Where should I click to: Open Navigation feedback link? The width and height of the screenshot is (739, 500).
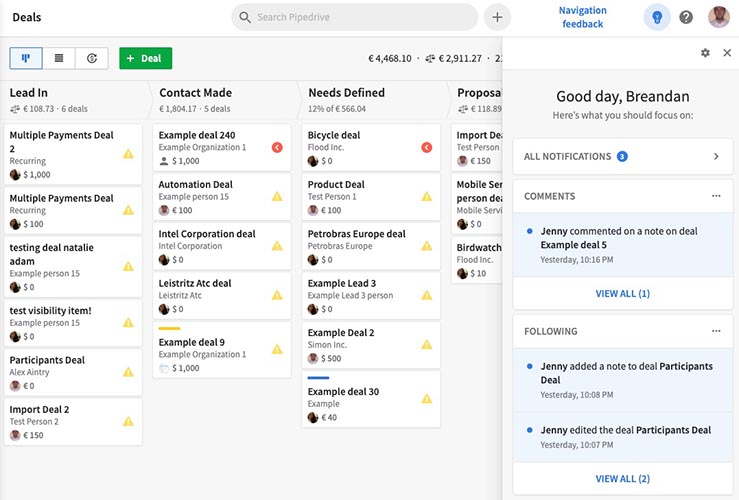pos(583,17)
